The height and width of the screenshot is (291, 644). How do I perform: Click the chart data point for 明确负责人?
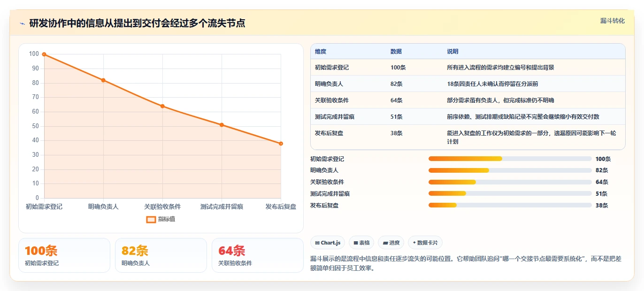tap(103, 80)
